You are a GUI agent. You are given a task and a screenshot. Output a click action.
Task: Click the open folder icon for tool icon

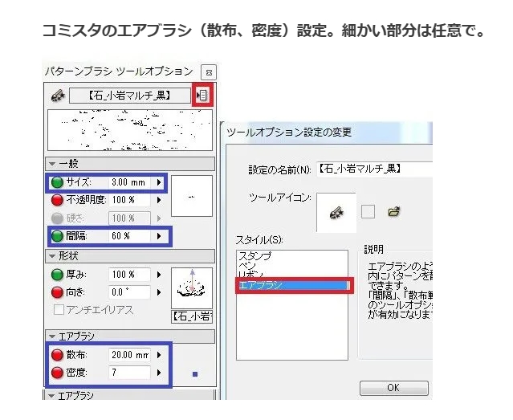(394, 212)
